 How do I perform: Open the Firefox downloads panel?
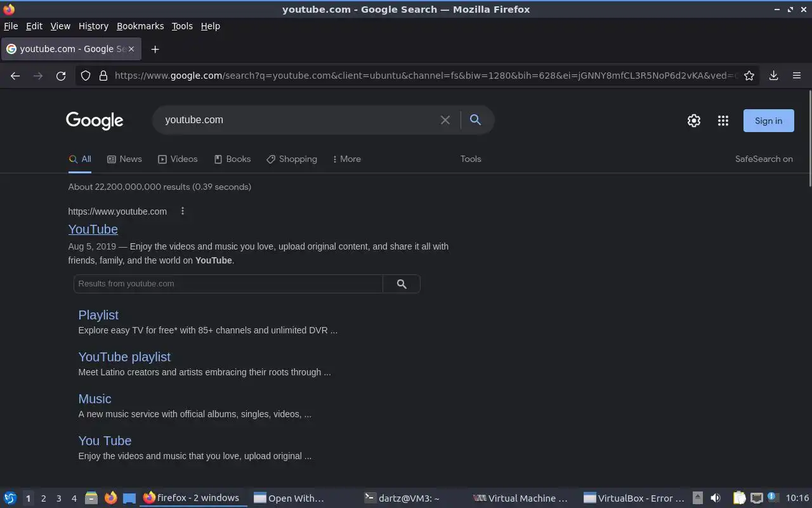(773, 76)
